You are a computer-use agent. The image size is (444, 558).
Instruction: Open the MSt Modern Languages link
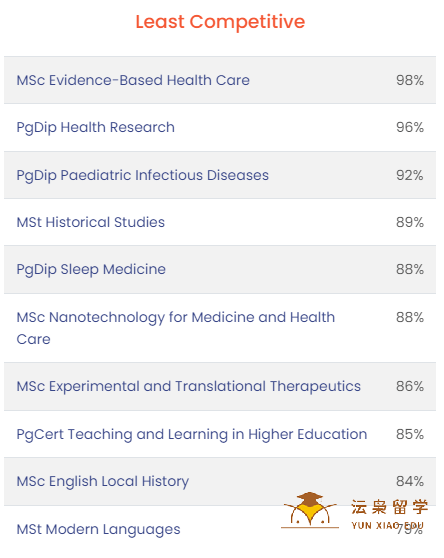[x=99, y=530]
